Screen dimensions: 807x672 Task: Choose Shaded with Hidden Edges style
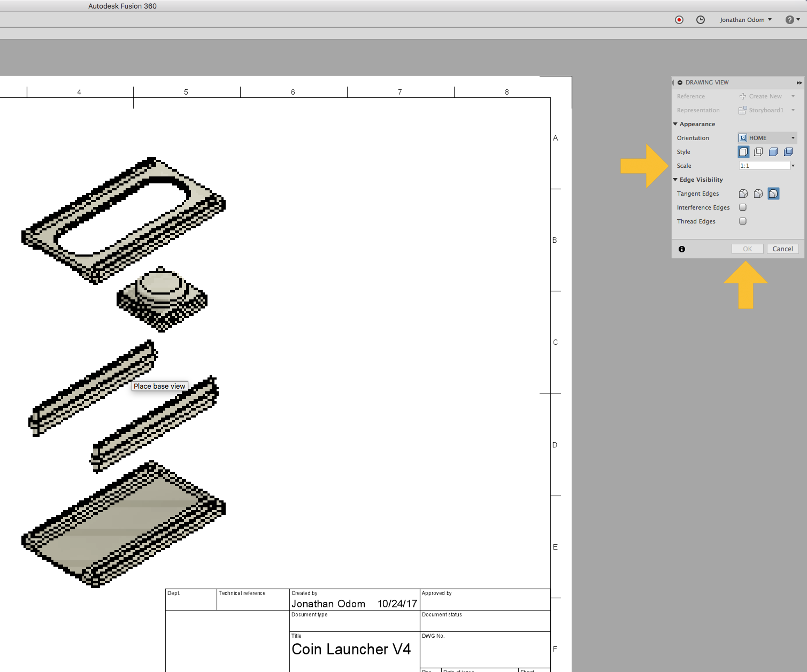point(788,152)
